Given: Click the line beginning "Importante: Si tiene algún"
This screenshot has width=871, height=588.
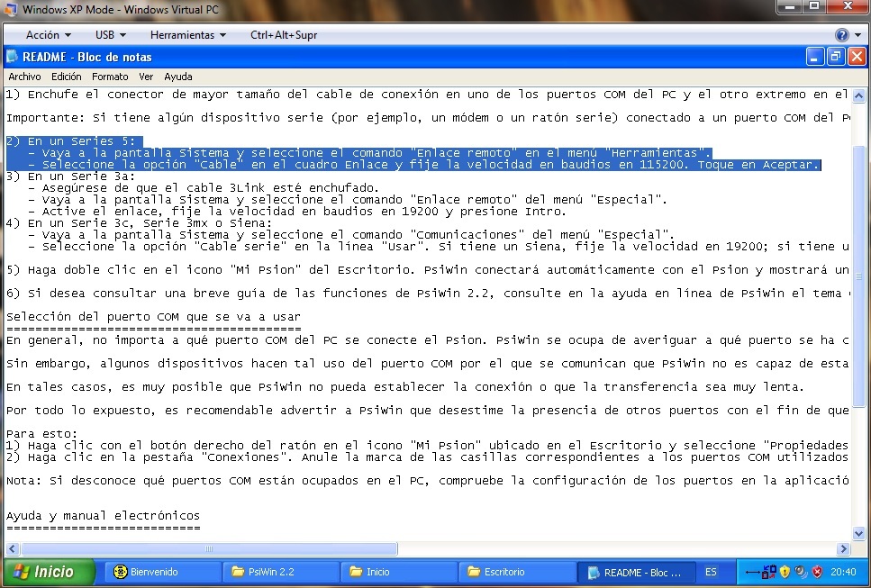Looking at the screenshot, I should click(428, 118).
